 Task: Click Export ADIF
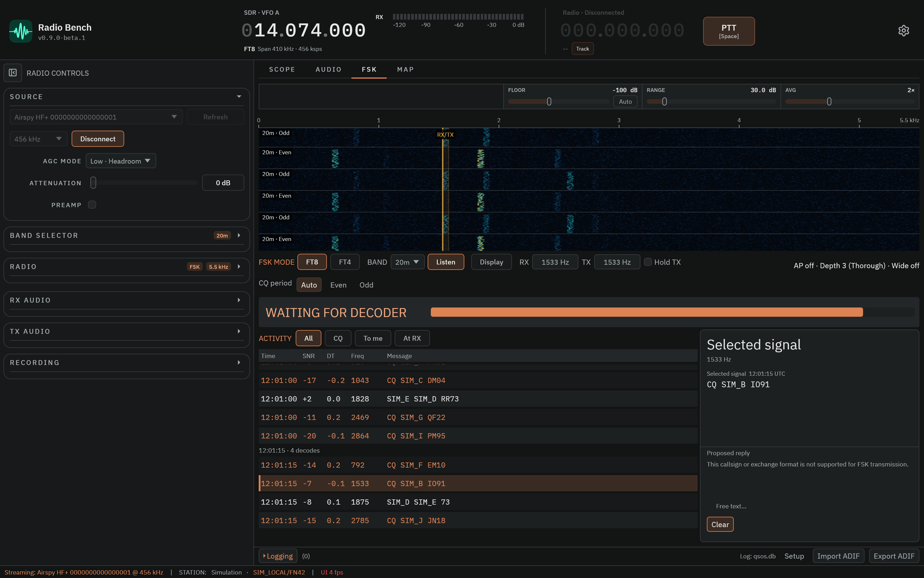click(894, 556)
